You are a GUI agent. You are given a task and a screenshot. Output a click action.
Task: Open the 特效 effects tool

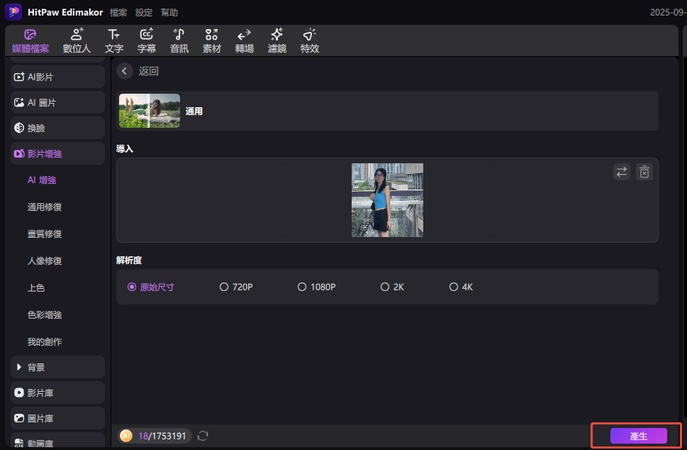[x=309, y=40]
